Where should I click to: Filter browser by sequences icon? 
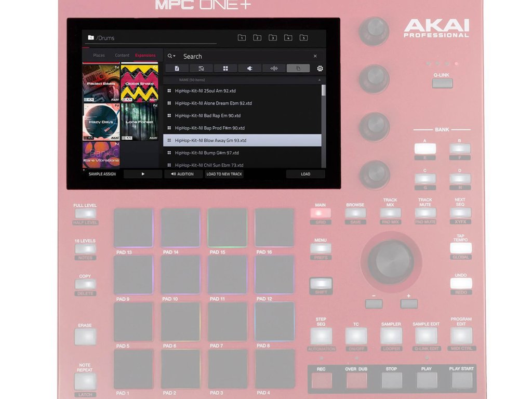(x=201, y=69)
